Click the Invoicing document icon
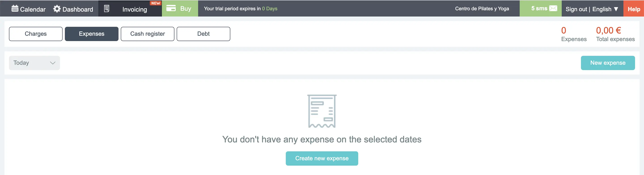 (x=106, y=8)
